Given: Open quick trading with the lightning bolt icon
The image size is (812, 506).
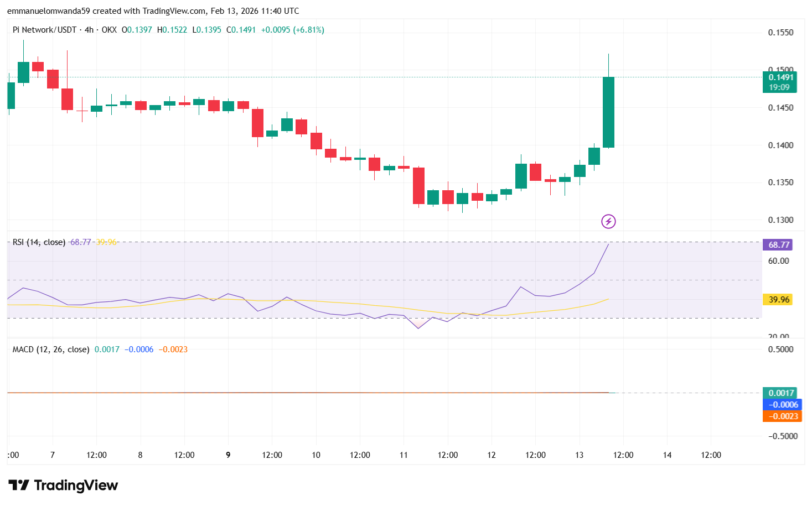Looking at the screenshot, I should tap(608, 221).
